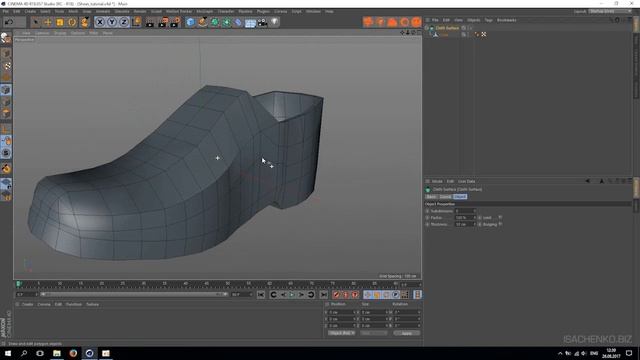
Task: Click the Viewport Solo icon
Action: click(6, 153)
